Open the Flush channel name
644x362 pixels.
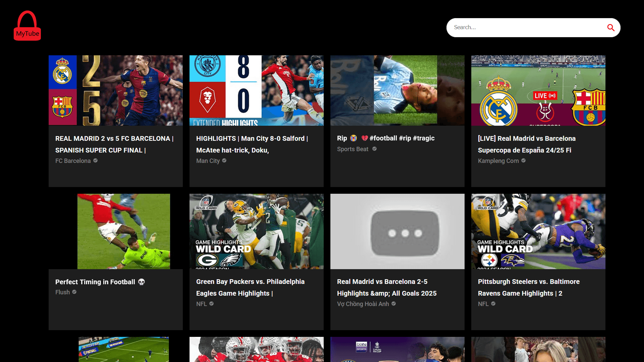click(62, 292)
